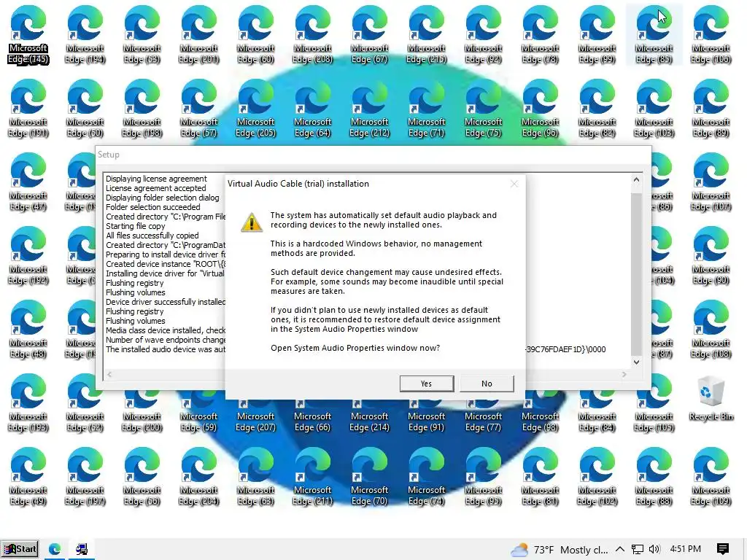The width and height of the screenshot is (747, 560).
Task: Select Microsoft Edge (192) desktop shortcut
Action: click(28, 256)
